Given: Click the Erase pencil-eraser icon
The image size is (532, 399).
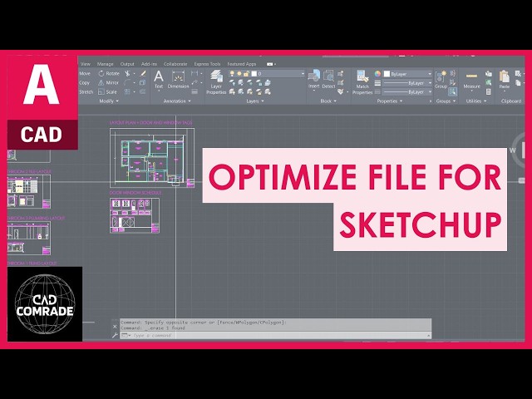Looking at the screenshot, I should (x=143, y=73).
